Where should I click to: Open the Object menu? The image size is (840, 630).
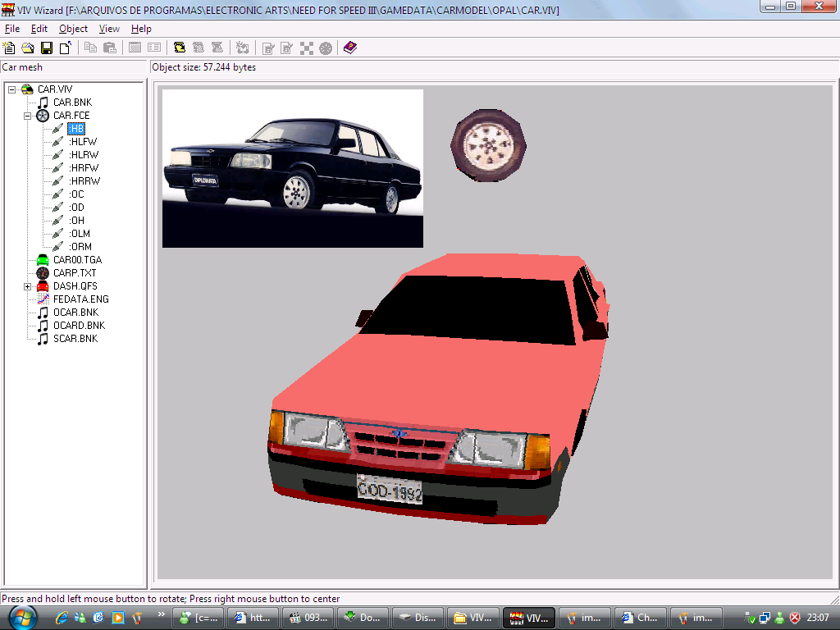73,29
